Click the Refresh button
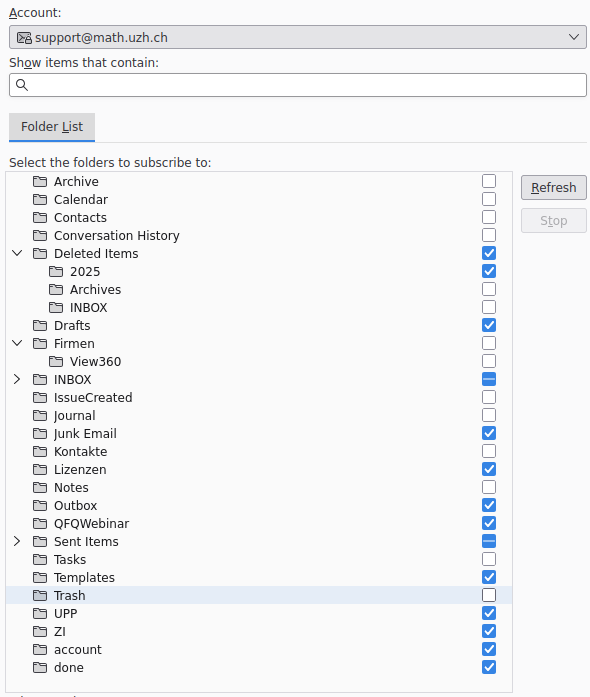The width and height of the screenshot is (590, 697). pos(554,188)
